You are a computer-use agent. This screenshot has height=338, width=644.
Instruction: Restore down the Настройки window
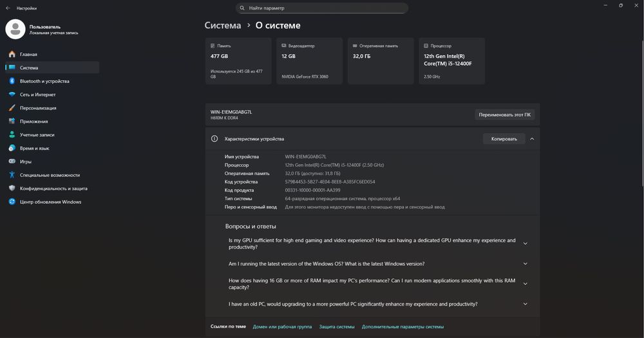(x=621, y=5)
